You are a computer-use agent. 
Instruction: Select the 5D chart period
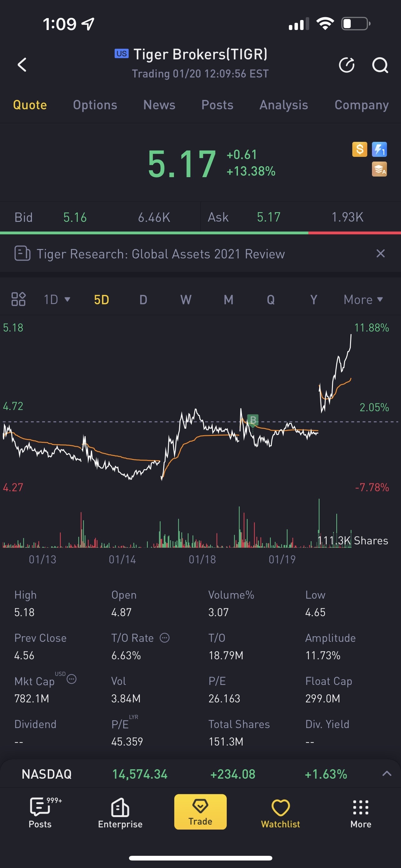(101, 300)
